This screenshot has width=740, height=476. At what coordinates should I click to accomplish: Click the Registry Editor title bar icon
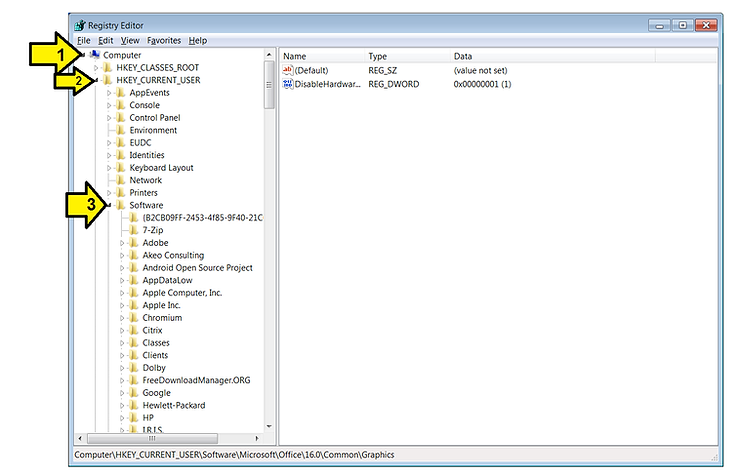(x=80, y=25)
